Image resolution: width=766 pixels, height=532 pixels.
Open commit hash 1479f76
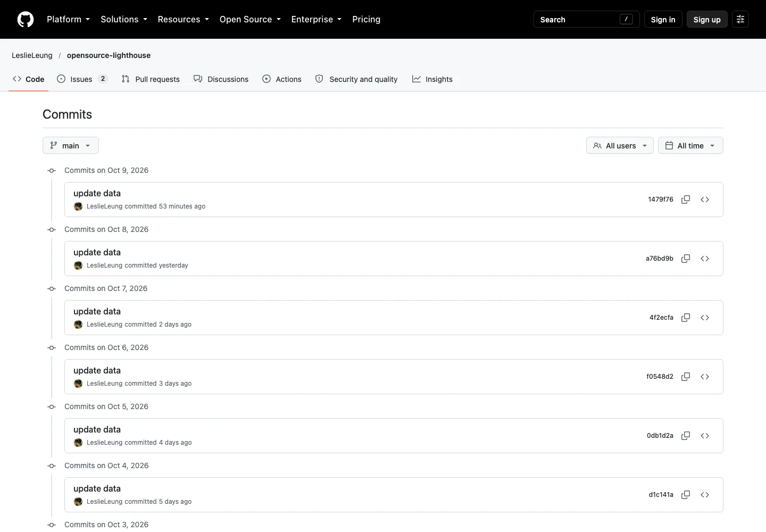661,199
